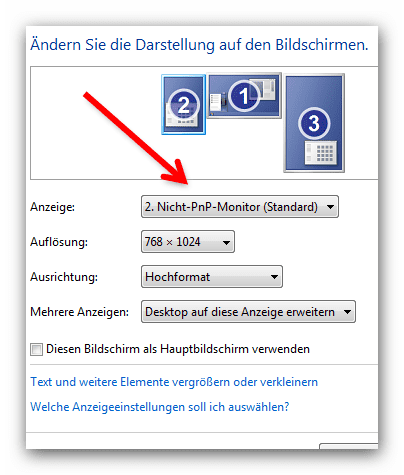Enable 'Diesen Bildschirm als Hauptbildschirm verwenden' checkbox
The width and height of the screenshot is (404, 475).
(36, 349)
